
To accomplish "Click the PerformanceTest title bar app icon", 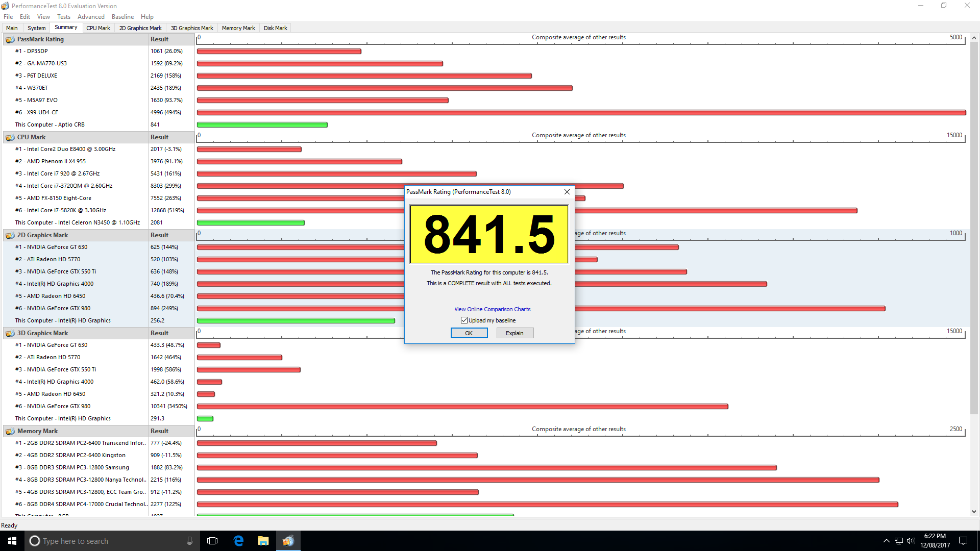I will pos(5,6).
